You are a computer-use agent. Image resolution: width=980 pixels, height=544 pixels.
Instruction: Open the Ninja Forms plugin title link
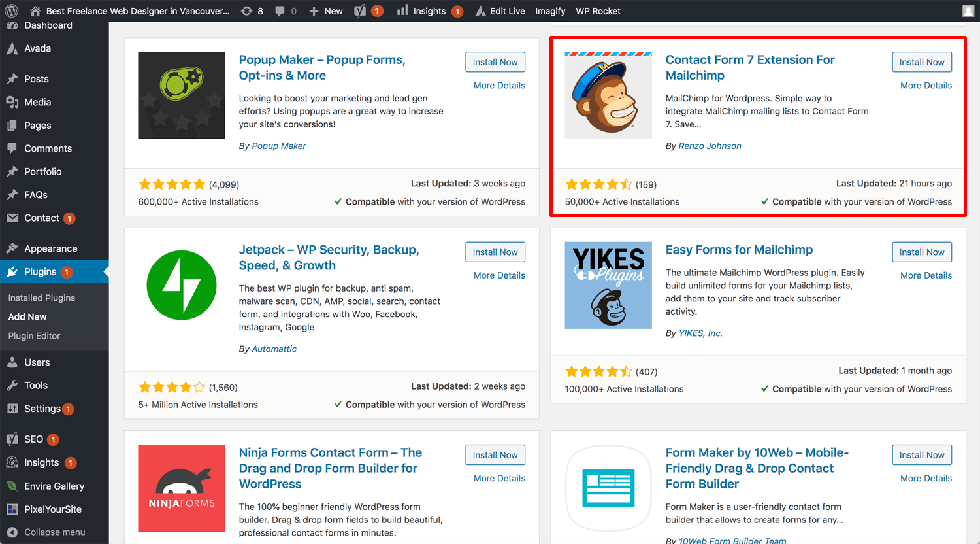[331, 468]
